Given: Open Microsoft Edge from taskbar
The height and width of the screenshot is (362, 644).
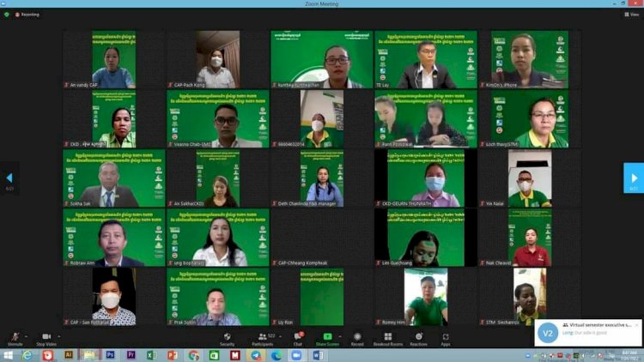Looking at the screenshot, I should 276,355.
